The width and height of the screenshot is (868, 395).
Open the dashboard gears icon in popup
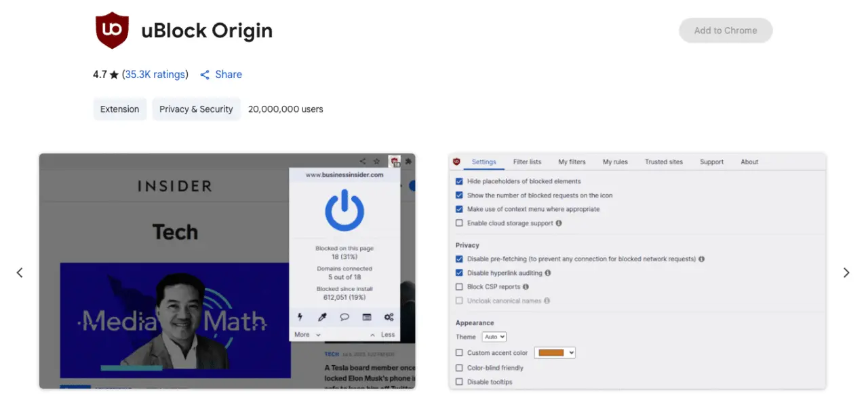pos(389,317)
